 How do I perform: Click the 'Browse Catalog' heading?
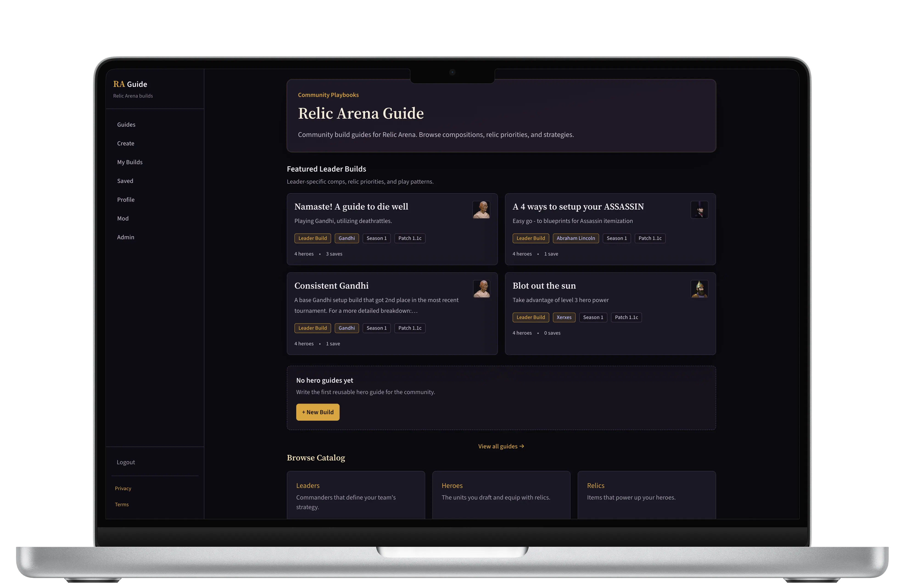(316, 458)
